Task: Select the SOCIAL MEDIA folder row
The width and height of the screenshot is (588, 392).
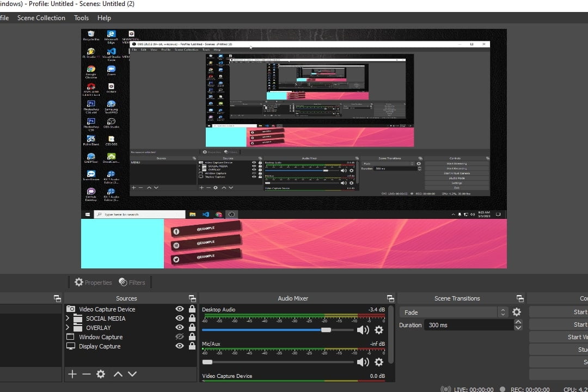Action: tap(106, 318)
